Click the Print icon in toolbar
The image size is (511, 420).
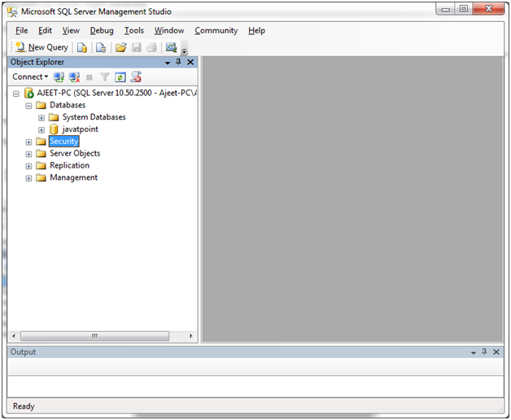point(151,47)
